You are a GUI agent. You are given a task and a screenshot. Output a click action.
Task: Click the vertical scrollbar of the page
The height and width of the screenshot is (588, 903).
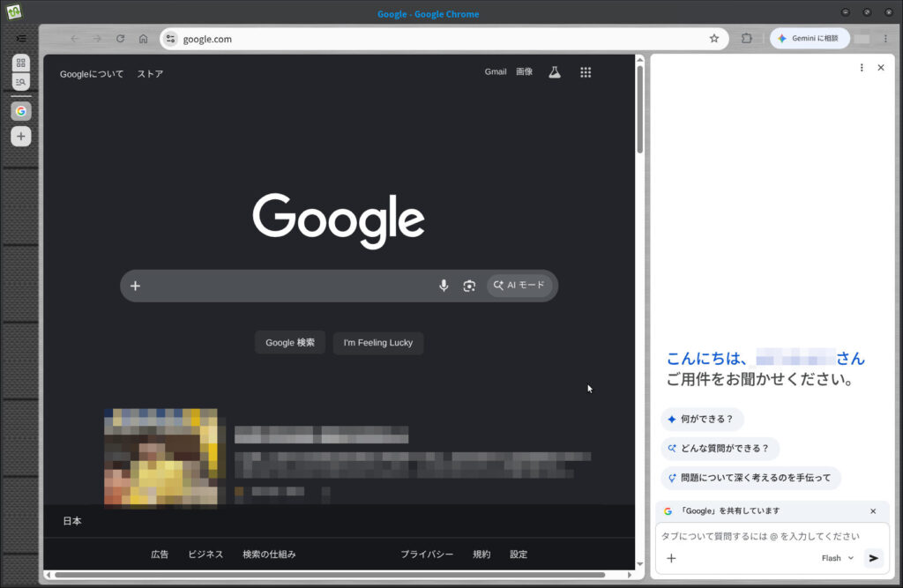[640, 109]
